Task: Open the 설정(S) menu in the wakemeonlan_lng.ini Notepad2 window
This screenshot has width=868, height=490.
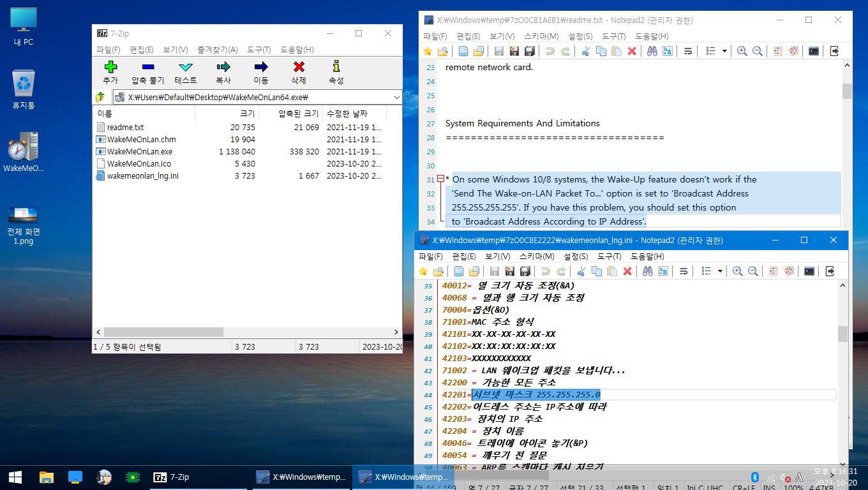Action: point(576,256)
